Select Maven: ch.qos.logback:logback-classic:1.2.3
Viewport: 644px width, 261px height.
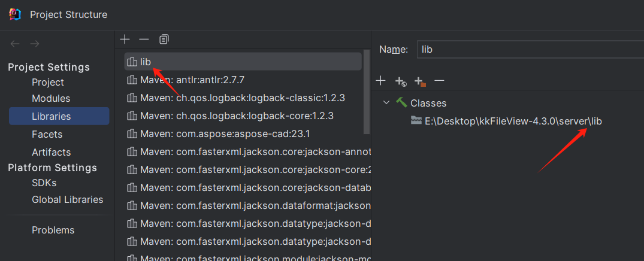click(242, 98)
